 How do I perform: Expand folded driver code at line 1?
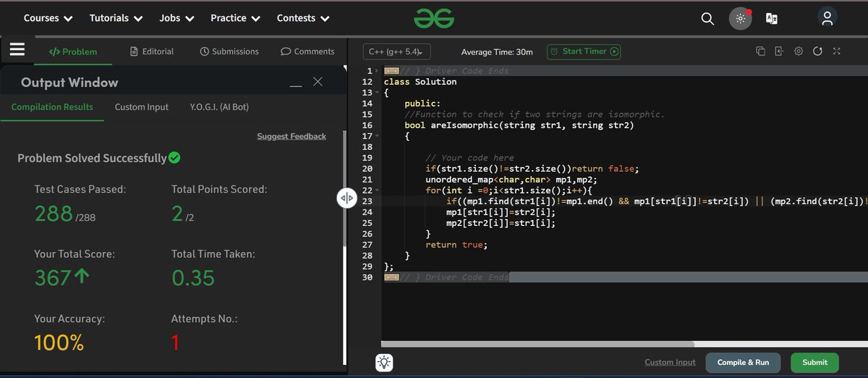coord(391,71)
